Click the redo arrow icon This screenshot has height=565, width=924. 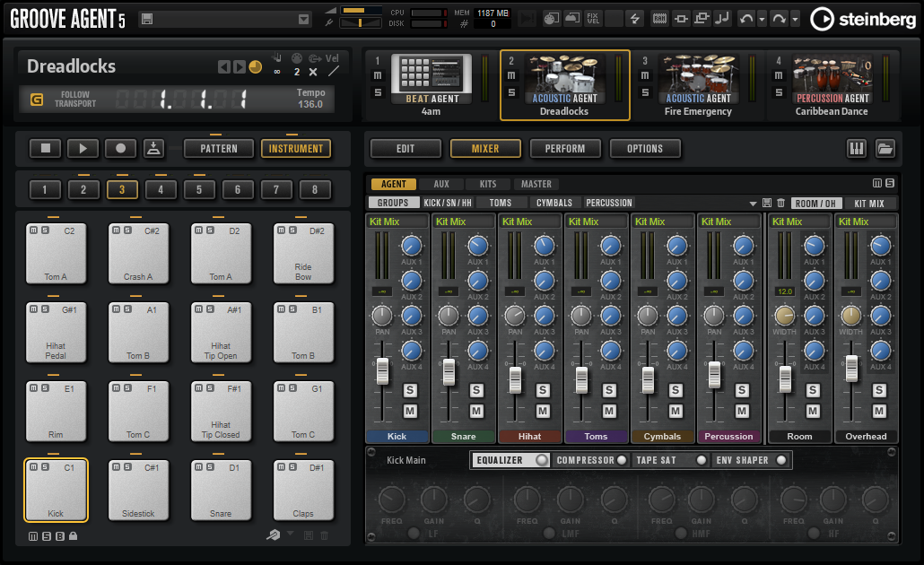(x=779, y=19)
